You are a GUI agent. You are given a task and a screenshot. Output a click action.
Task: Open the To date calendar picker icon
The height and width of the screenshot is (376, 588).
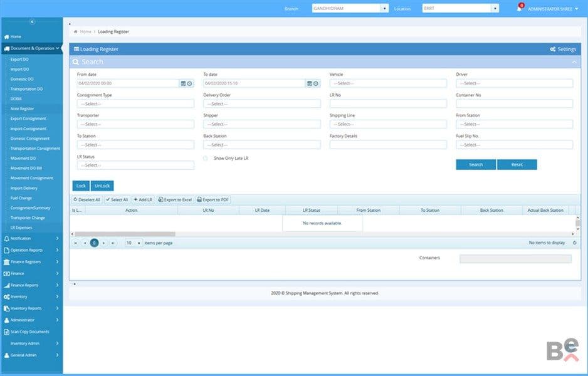(x=310, y=83)
